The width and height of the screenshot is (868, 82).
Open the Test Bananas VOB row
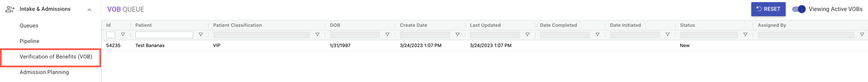485,45
